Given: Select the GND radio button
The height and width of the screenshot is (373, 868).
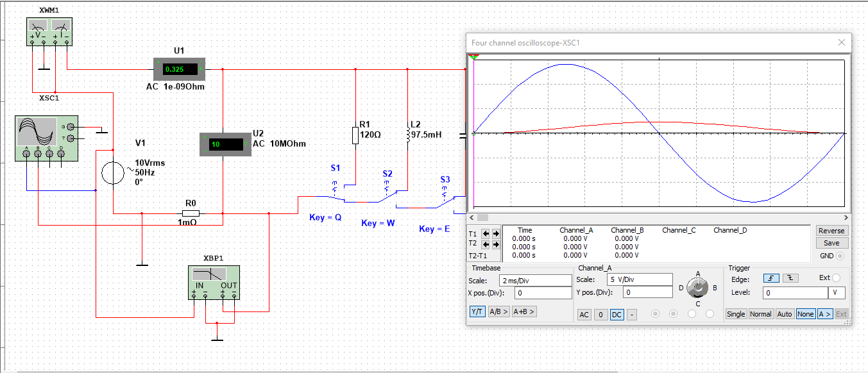Looking at the screenshot, I should tap(840, 256).
